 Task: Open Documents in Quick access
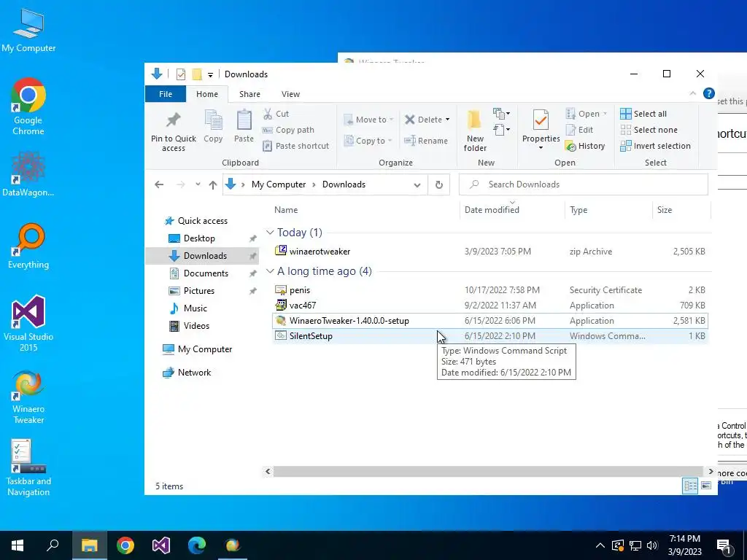tap(205, 273)
